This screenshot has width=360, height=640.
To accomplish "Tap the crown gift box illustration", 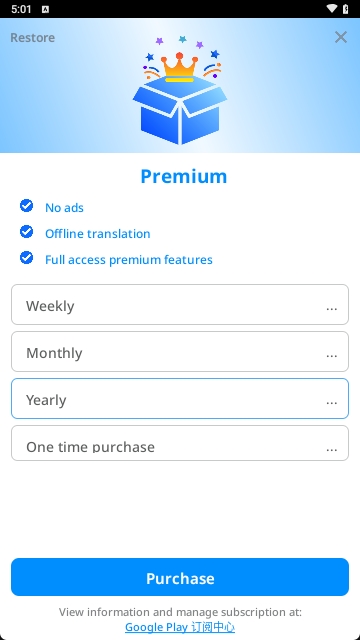I will tap(180, 90).
